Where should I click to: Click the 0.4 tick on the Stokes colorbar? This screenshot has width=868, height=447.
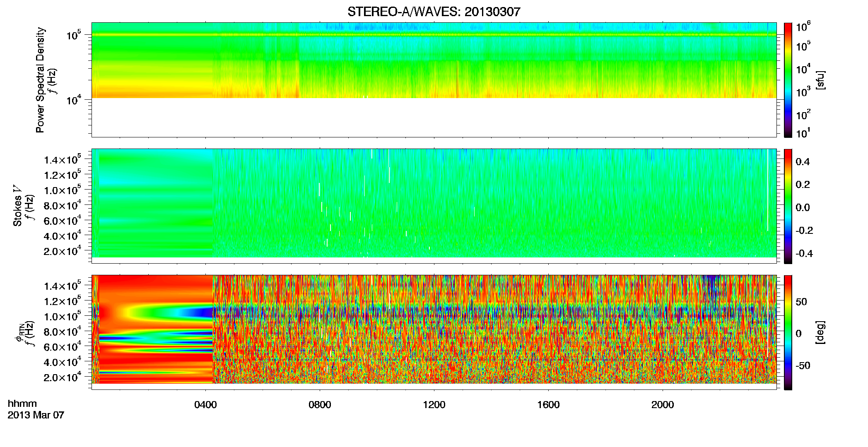[803, 161]
